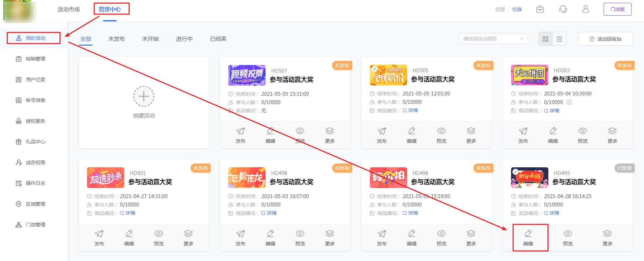Select the 进行中 filter tab
The width and height of the screenshot is (644, 261).
[x=184, y=39]
